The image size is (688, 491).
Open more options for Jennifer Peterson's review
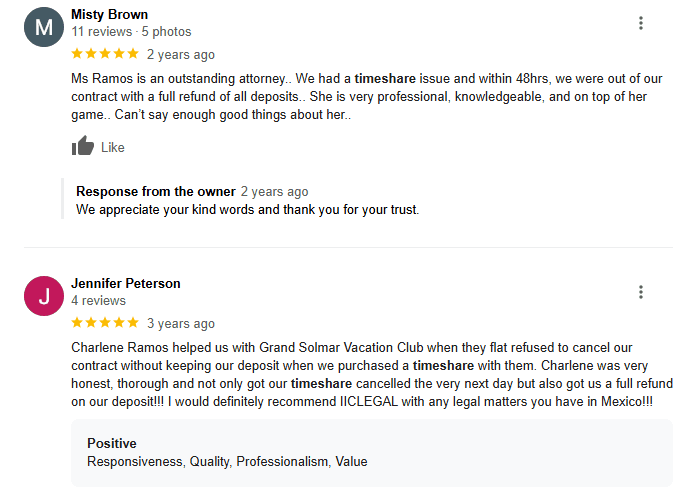[x=641, y=292]
